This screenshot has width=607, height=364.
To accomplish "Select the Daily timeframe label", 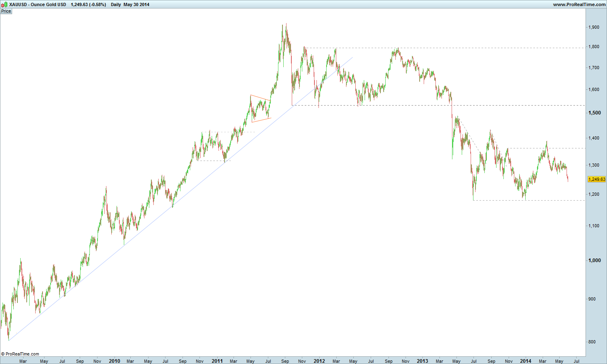I will 116,4.
